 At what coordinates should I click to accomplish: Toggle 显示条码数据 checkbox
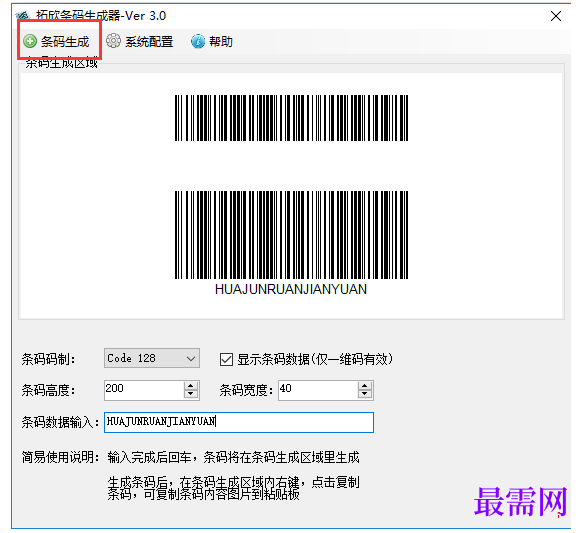tap(226, 360)
